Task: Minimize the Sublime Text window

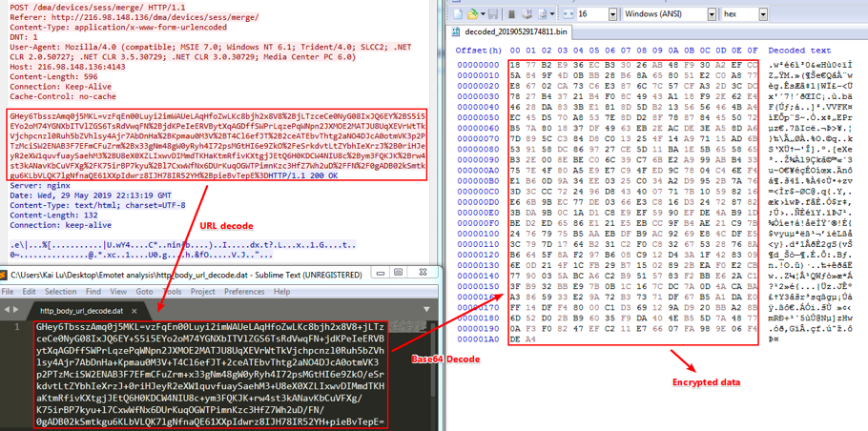Action: pyautogui.click(x=381, y=273)
